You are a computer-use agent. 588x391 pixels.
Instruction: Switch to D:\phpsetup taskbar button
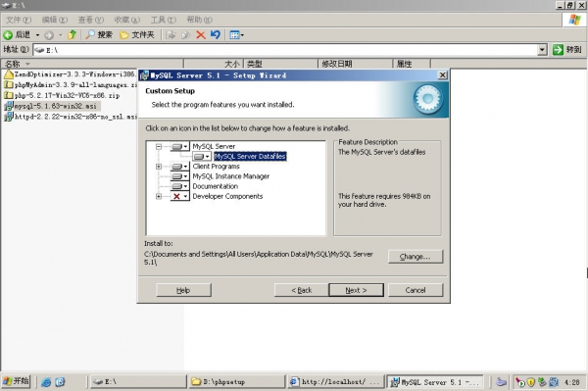tap(236, 381)
